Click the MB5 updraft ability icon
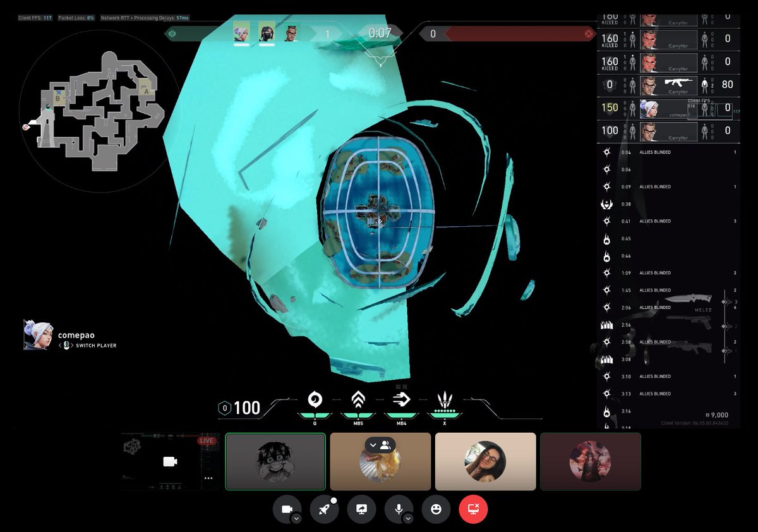Image resolution: width=758 pixels, height=532 pixels. click(x=358, y=400)
